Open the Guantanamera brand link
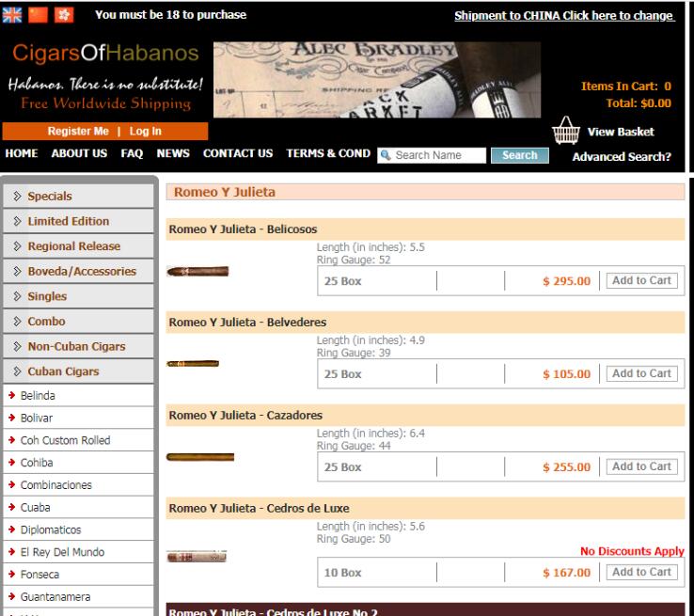Image resolution: width=694 pixels, height=616 pixels. tap(55, 597)
